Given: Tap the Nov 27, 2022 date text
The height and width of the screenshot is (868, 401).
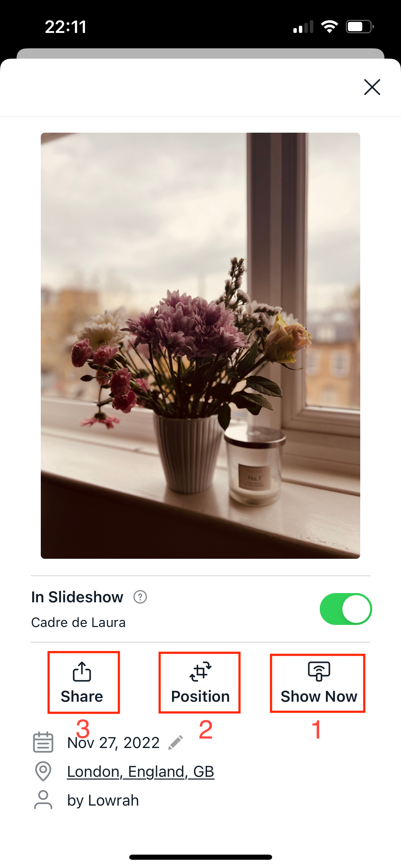Looking at the screenshot, I should click(x=113, y=743).
